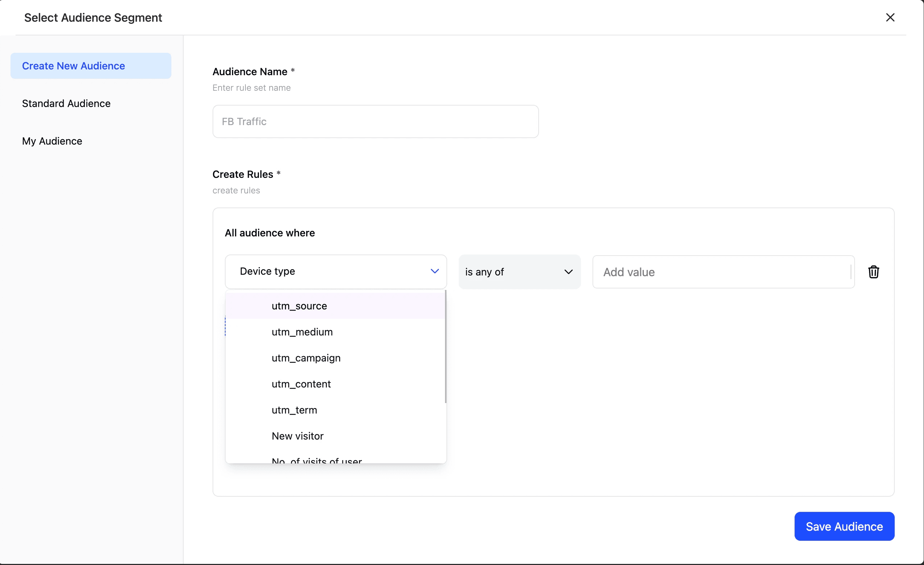Image resolution: width=924 pixels, height=565 pixels.
Task: Click the 'Audience Name' label
Action: [250, 72]
